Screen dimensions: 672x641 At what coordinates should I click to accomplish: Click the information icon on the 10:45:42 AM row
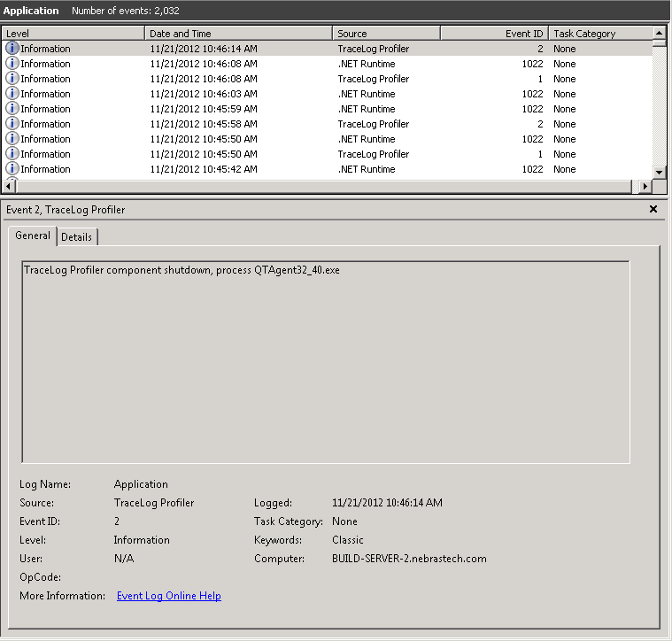12,169
